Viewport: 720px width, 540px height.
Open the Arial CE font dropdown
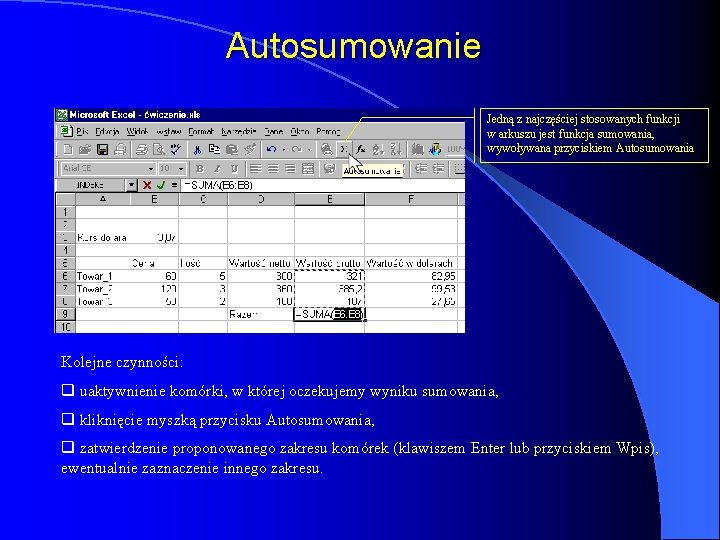pos(151,169)
